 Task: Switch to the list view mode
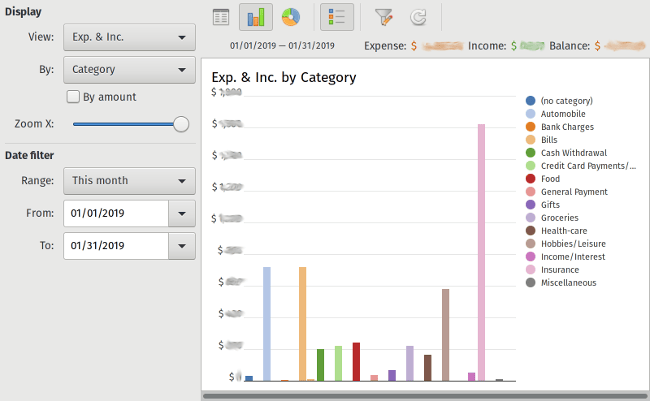coord(221,17)
